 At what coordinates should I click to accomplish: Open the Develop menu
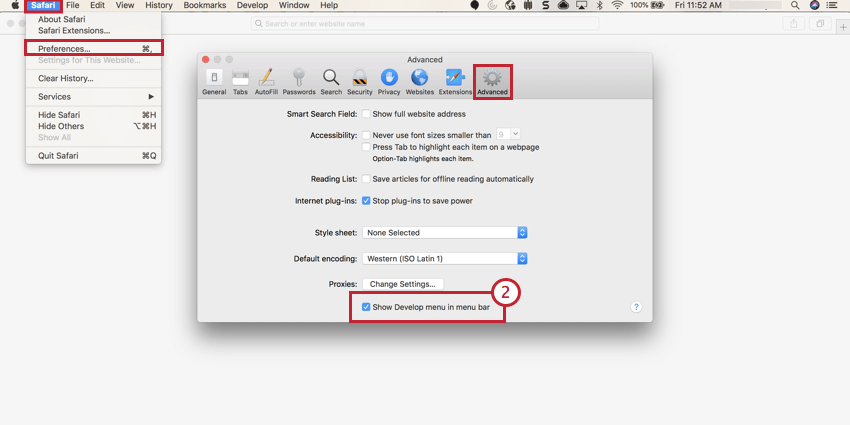pos(253,5)
